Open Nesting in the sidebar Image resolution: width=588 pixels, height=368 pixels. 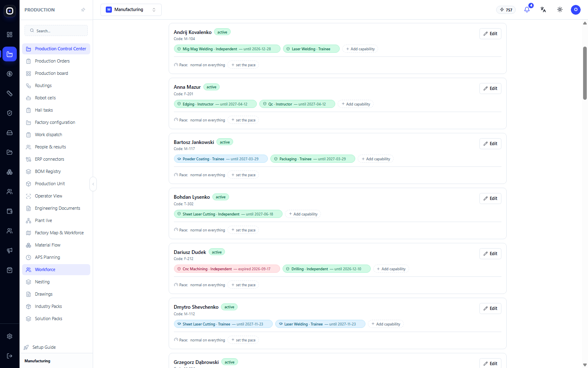[56, 282]
